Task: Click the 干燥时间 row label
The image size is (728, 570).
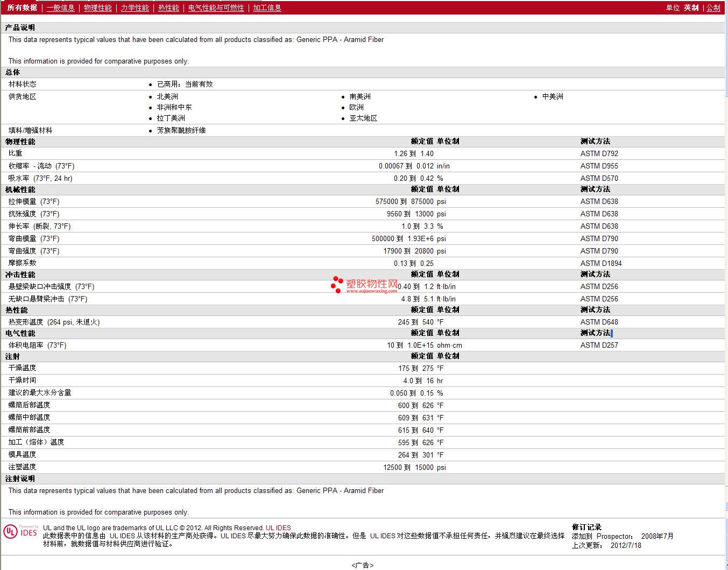Action: coord(23,381)
